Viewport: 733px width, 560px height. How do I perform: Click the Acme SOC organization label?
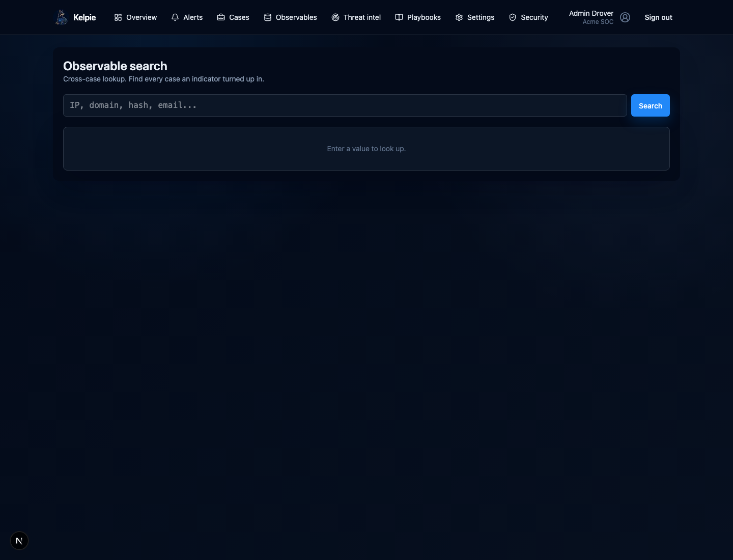[598, 22]
